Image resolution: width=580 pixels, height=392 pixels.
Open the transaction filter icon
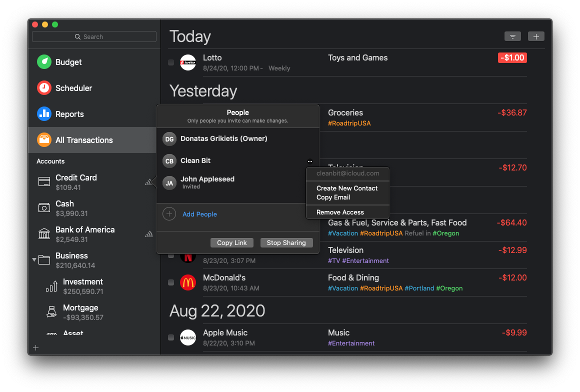512,36
